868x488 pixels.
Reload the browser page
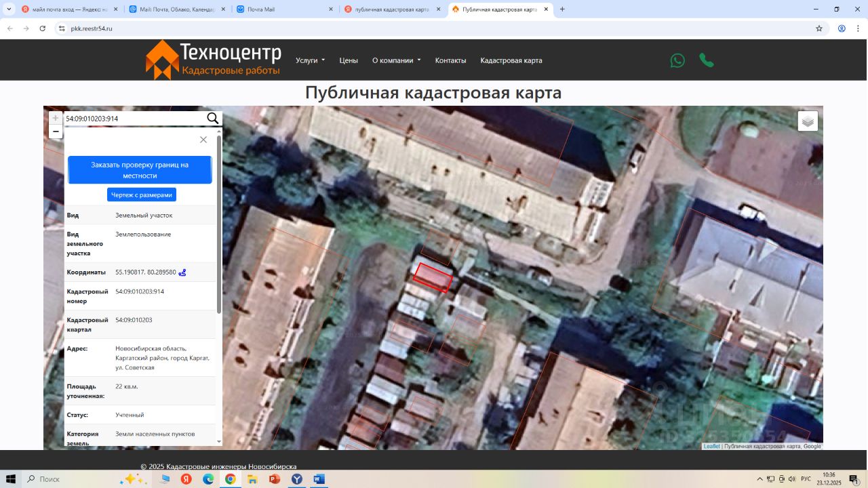click(43, 28)
